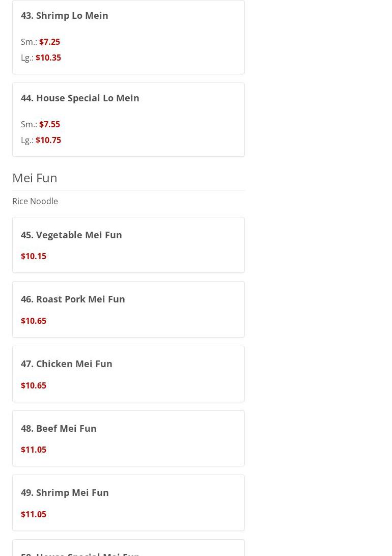Click the Beef Mei Fun price

pyautogui.click(x=34, y=450)
